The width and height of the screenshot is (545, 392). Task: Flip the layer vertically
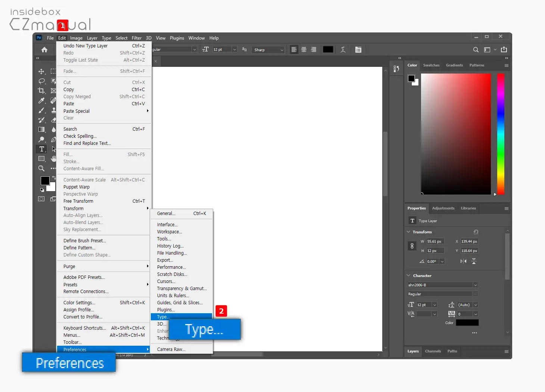[474, 261]
